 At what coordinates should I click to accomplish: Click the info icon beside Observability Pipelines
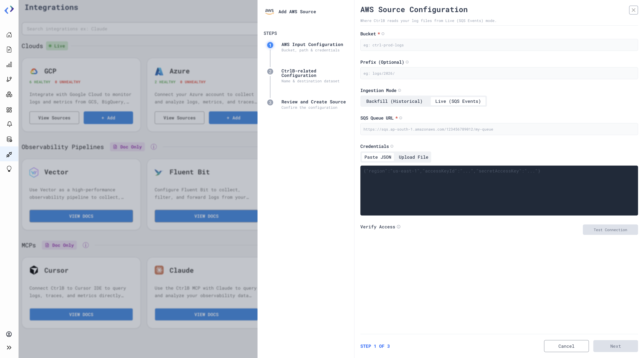point(154,147)
